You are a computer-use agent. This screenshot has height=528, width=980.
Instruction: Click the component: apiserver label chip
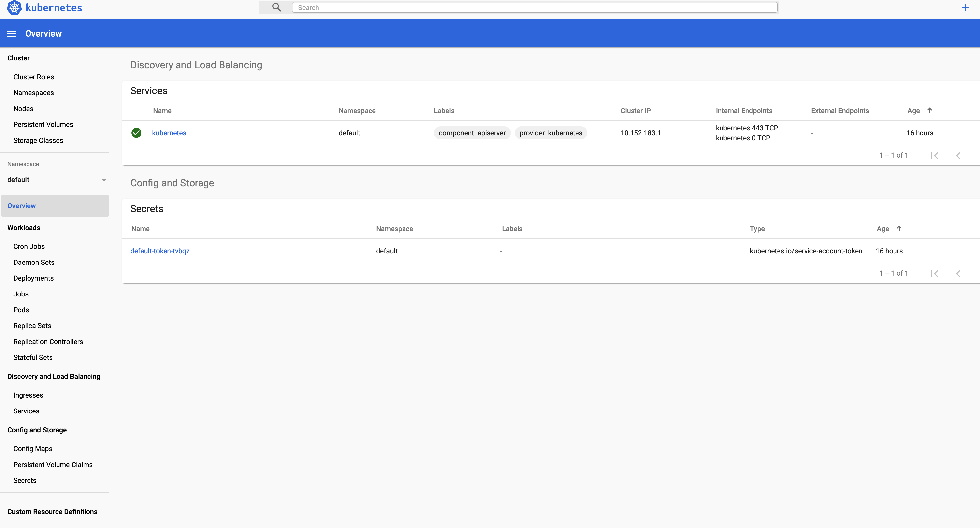472,133
